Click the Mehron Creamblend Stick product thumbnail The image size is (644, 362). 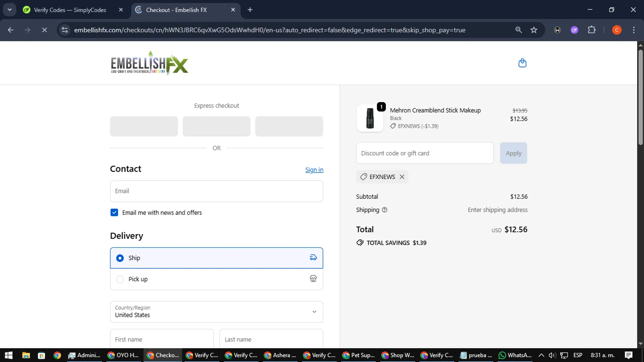370,118
